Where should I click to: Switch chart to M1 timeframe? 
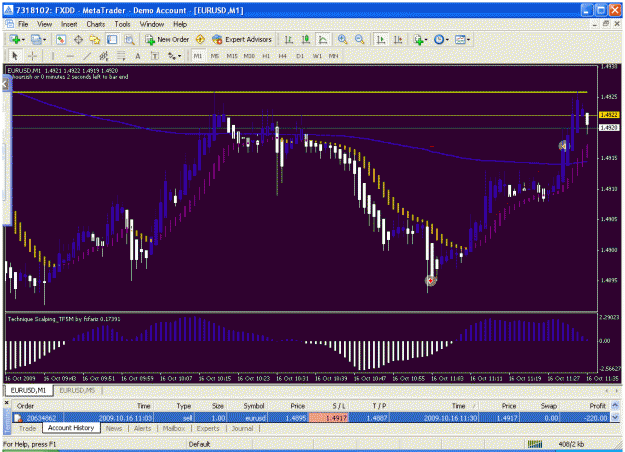click(198, 56)
